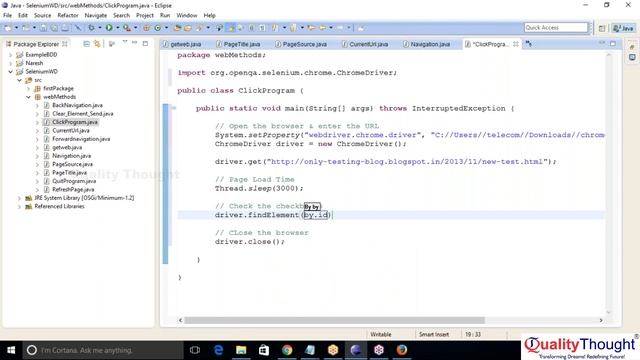Open the Source menu

(42, 16)
